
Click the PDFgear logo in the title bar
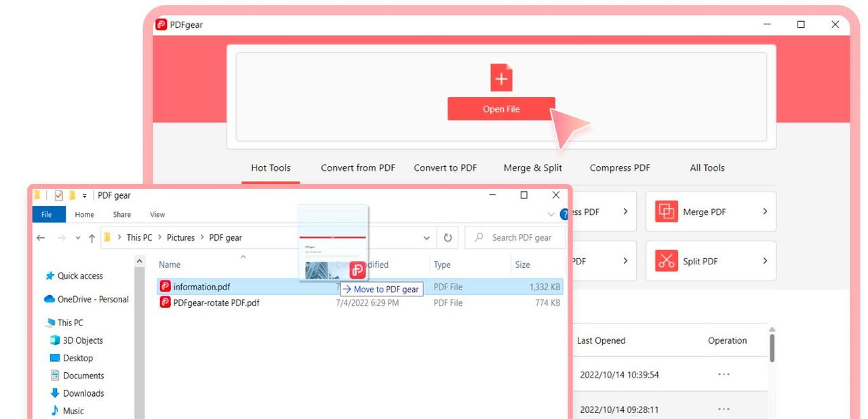point(161,24)
